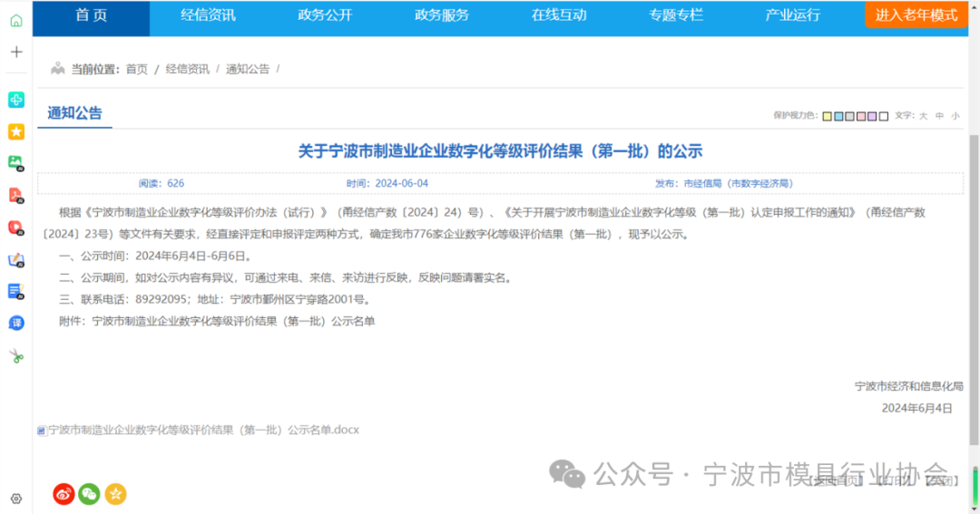Open the 政务公开 navigation menu
The height and width of the screenshot is (514, 980).
pyautogui.click(x=325, y=15)
